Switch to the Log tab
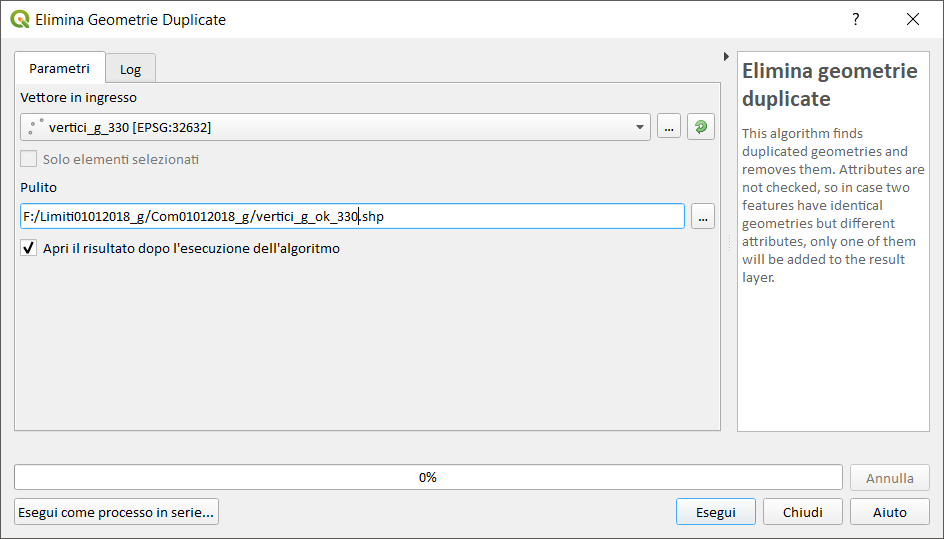Image resolution: width=944 pixels, height=539 pixels. click(x=130, y=69)
